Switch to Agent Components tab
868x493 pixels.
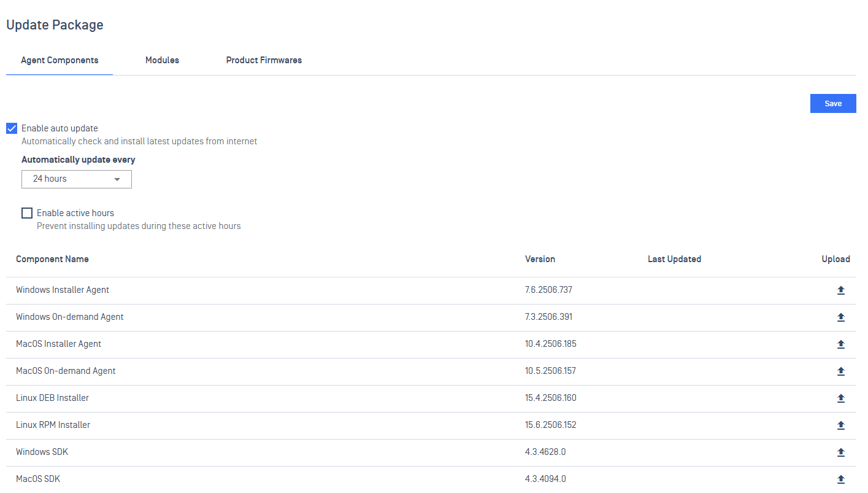tap(60, 60)
